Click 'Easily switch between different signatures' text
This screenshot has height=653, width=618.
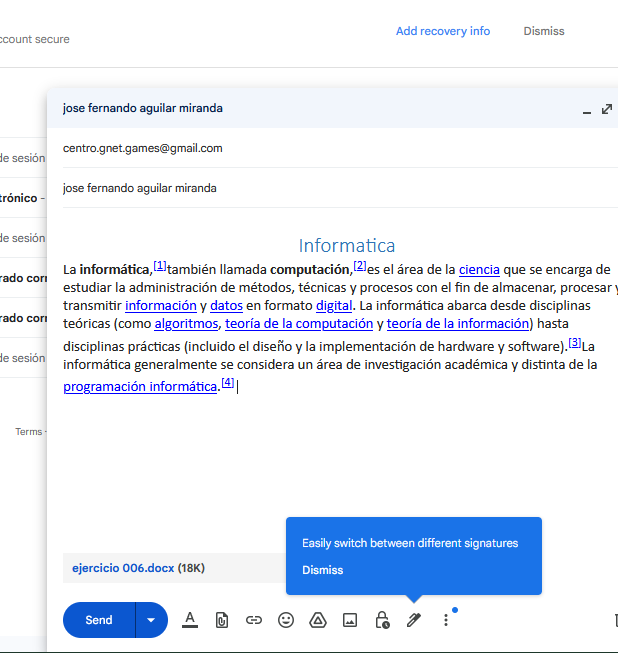(x=410, y=543)
